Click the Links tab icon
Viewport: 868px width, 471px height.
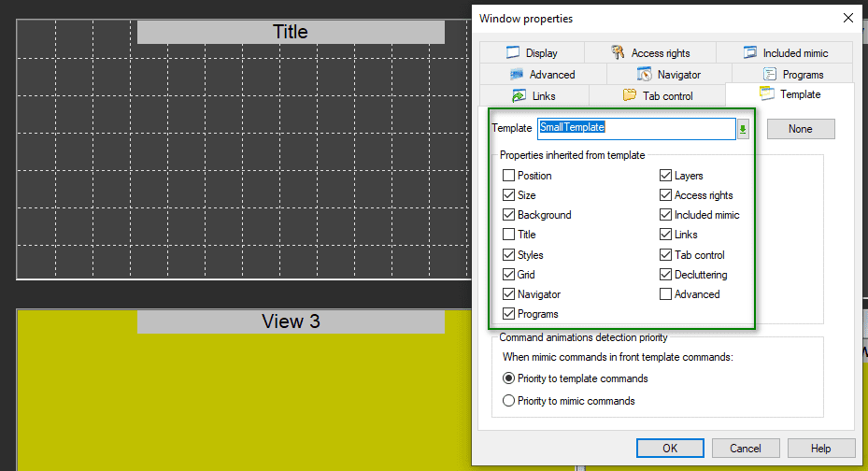point(519,95)
